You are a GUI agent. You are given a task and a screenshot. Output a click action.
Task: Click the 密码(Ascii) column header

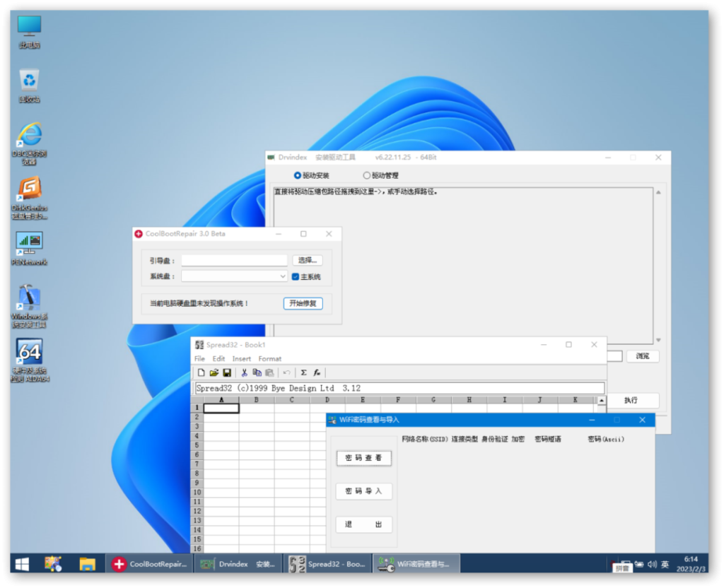click(x=606, y=439)
